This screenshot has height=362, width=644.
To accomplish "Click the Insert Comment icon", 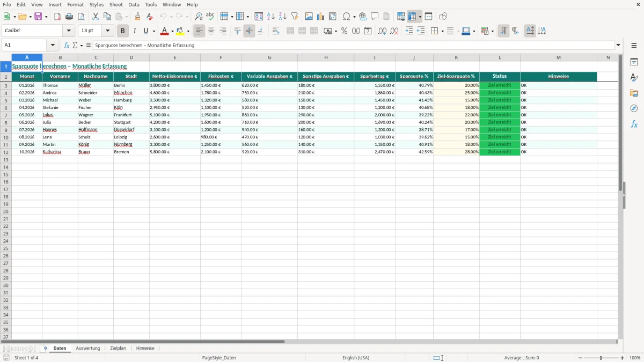I will tap(375, 17).
